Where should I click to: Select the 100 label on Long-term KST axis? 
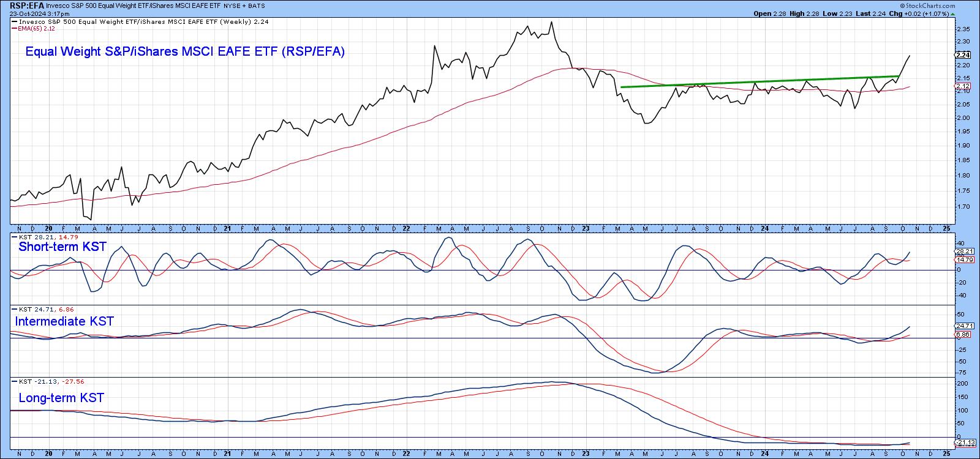pyautogui.click(x=962, y=411)
